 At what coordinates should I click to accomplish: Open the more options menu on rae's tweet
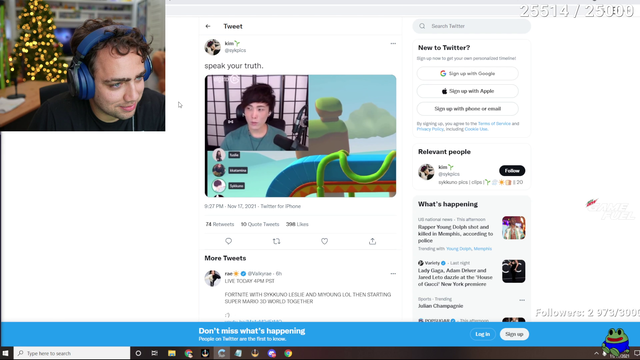(x=393, y=273)
